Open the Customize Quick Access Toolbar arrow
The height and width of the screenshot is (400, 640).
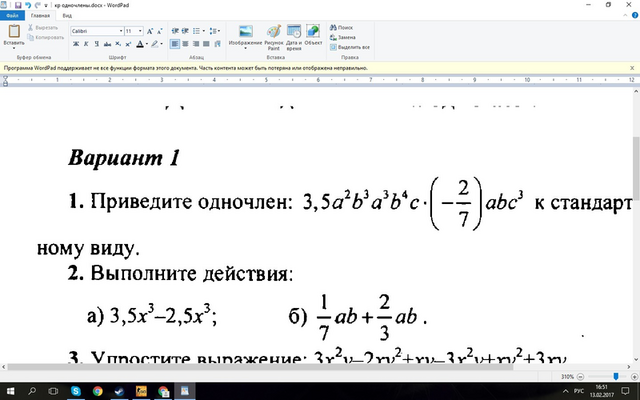click(46, 5)
